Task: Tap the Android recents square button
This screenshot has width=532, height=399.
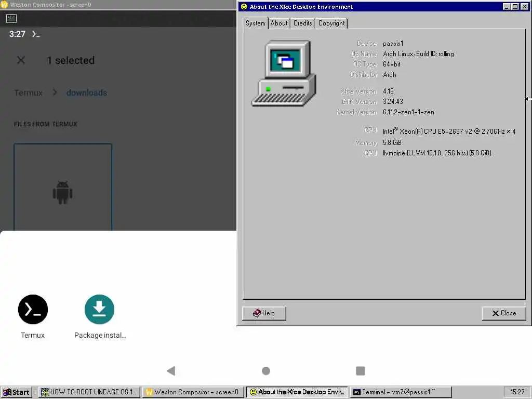Action: tap(361, 371)
